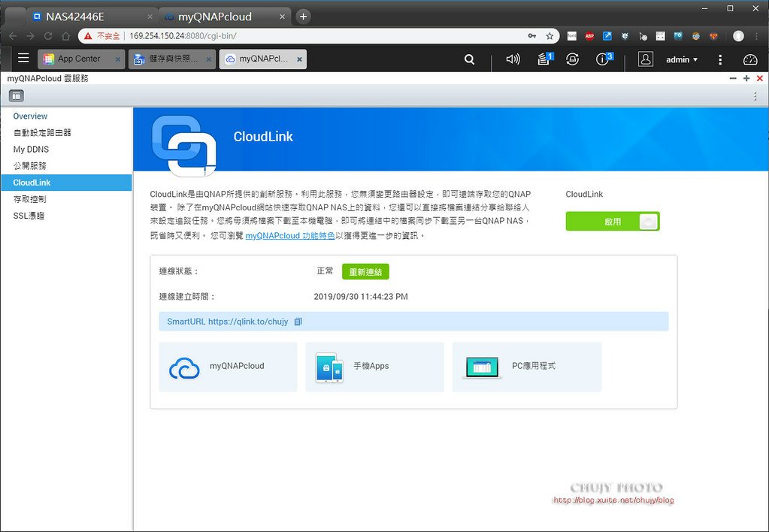The height and width of the screenshot is (532, 769).
Task: Open the myQNAPcloud 功能特色 link
Action: coord(290,235)
